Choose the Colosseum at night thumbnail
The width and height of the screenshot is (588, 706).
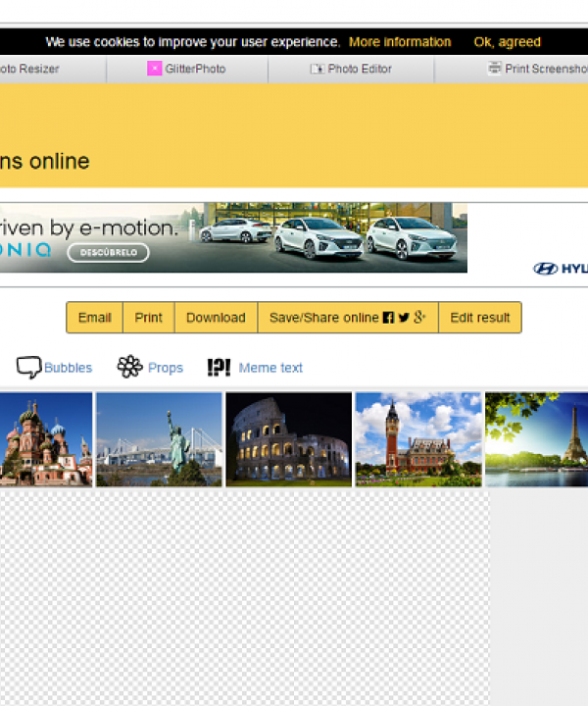coord(288,439)
